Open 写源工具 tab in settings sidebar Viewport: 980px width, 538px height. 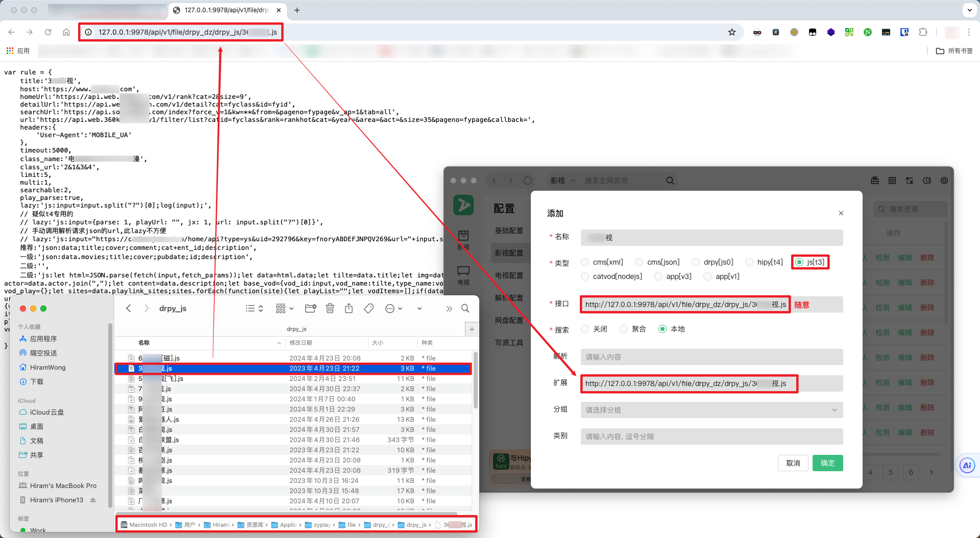(509, 343)
